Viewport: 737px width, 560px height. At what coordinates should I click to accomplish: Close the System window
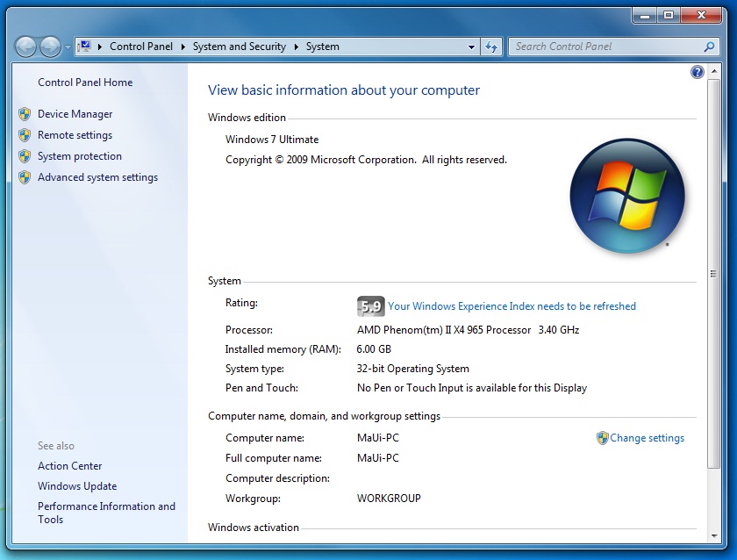[x=701, y=15]
